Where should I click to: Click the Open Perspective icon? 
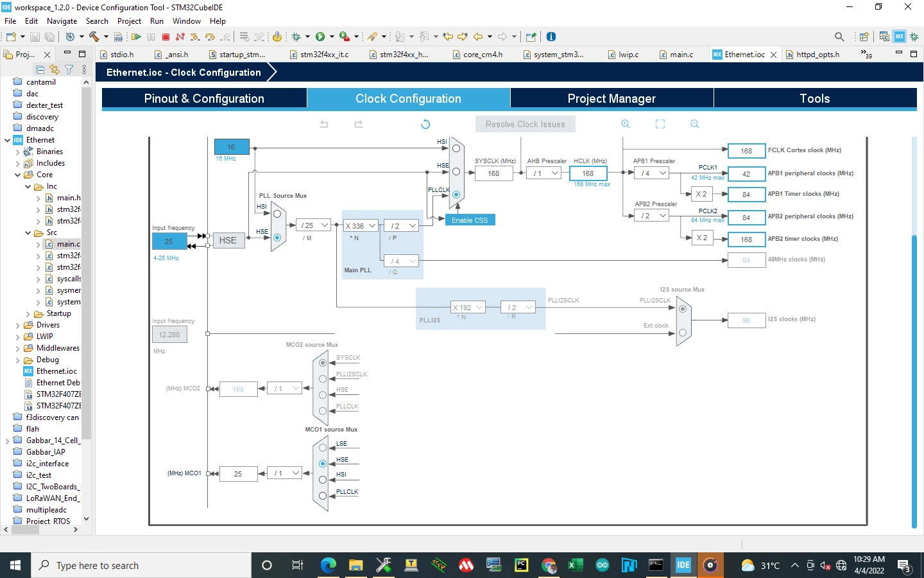point(864,37)
